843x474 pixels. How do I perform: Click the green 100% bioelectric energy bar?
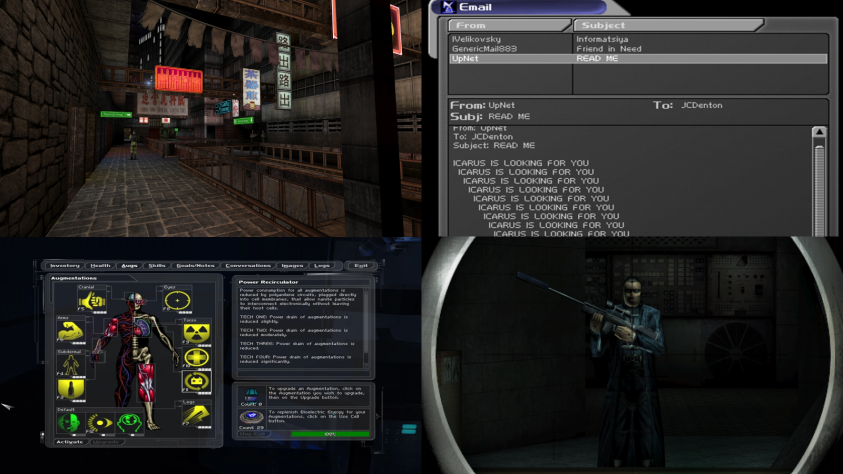tap(330, 434)
